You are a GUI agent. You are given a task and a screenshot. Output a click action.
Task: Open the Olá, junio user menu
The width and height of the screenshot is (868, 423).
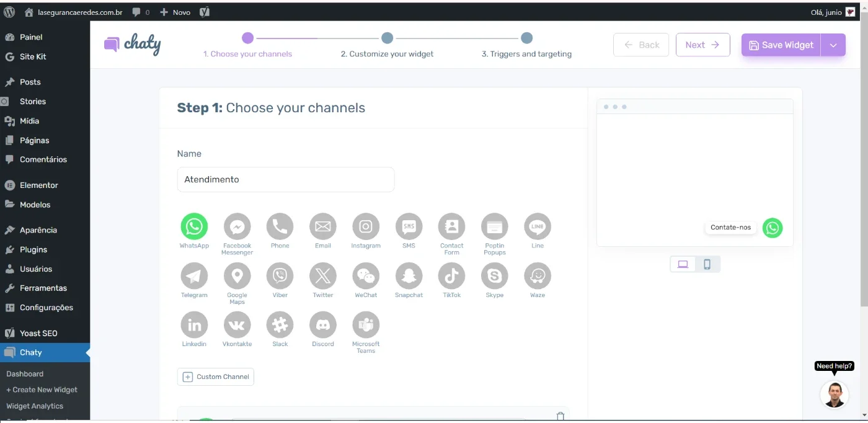[833, 12]
